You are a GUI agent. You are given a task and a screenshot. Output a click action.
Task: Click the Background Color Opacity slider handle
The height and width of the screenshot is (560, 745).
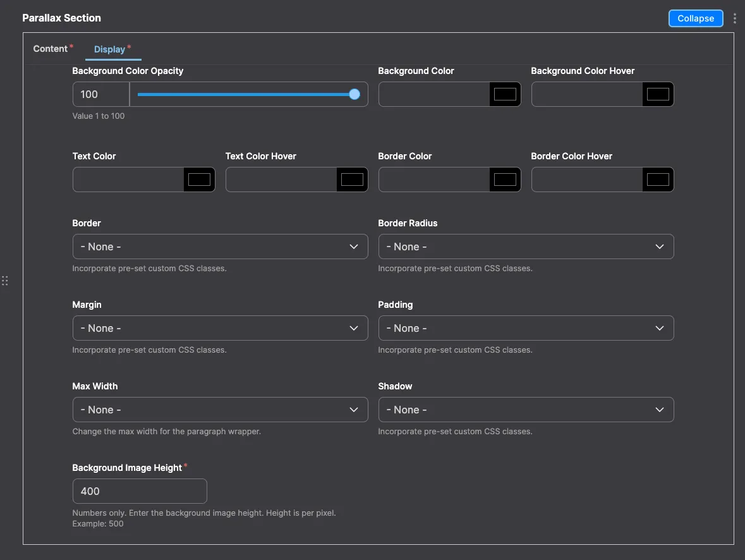click(x=354, y=94)
